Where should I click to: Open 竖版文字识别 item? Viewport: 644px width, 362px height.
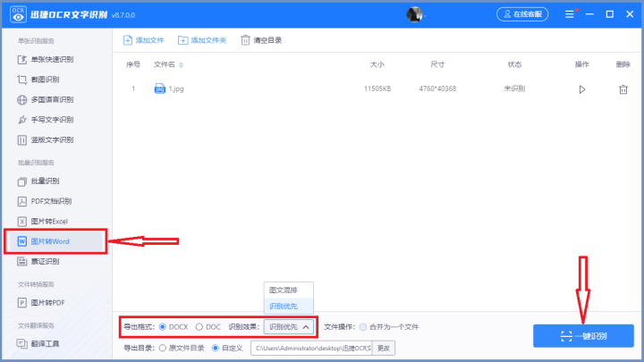[46, 140]
